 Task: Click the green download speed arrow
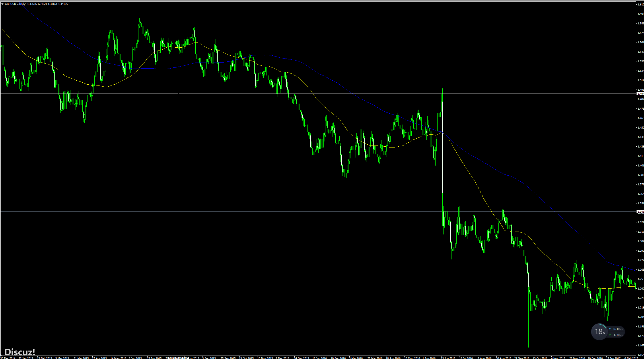610,335
